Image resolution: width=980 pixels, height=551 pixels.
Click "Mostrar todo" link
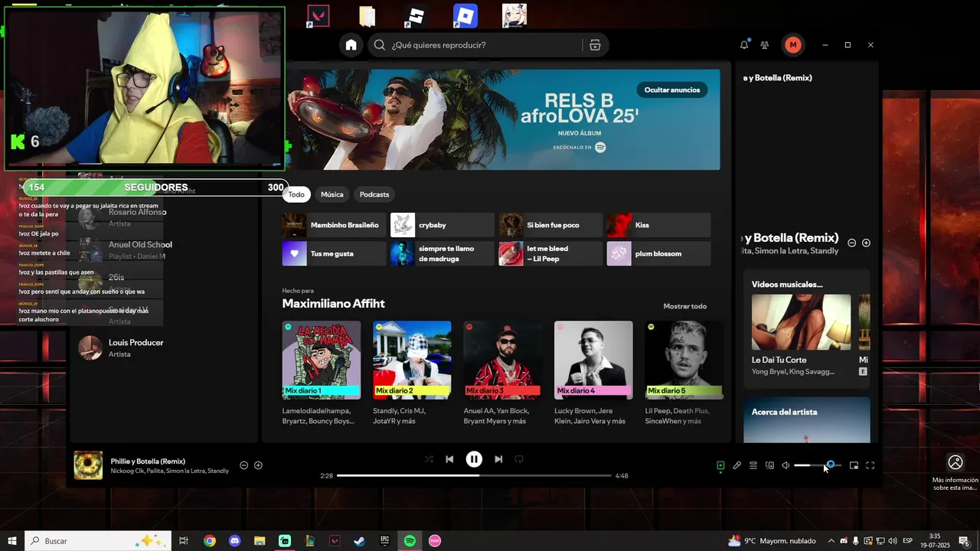(x=684, y=306)
